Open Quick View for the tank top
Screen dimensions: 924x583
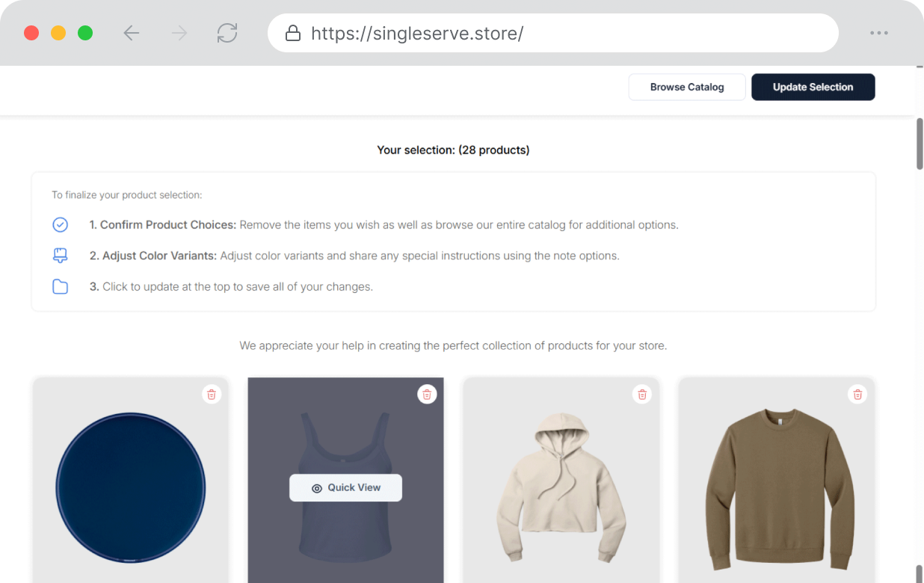click(345, 487)
